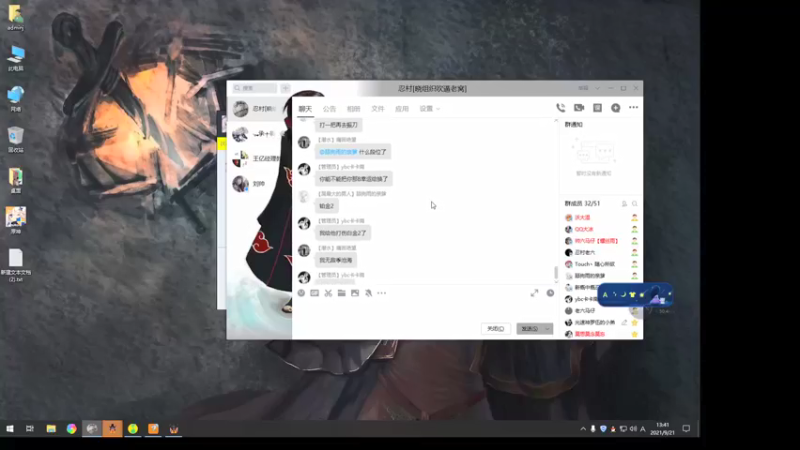Open the notification center on taskbar
Viewport: 800px width, 450px height.
click(x=686, y=429)
